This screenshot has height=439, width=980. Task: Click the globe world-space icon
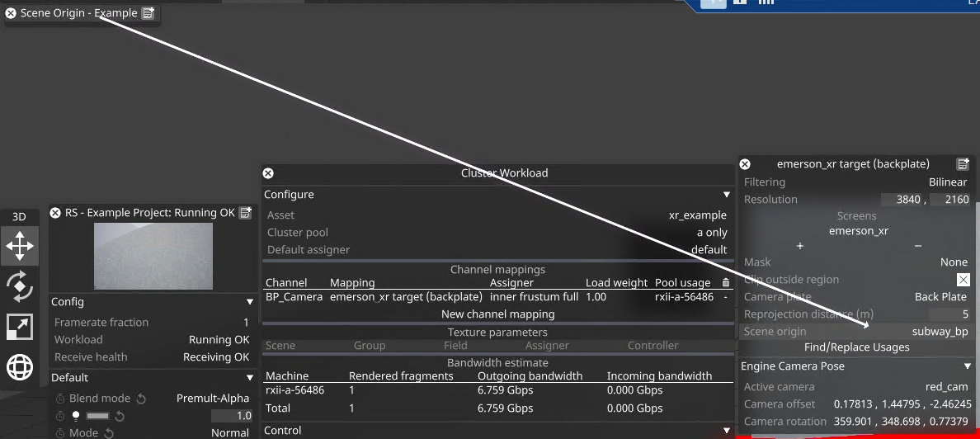[x=20, y=366]
